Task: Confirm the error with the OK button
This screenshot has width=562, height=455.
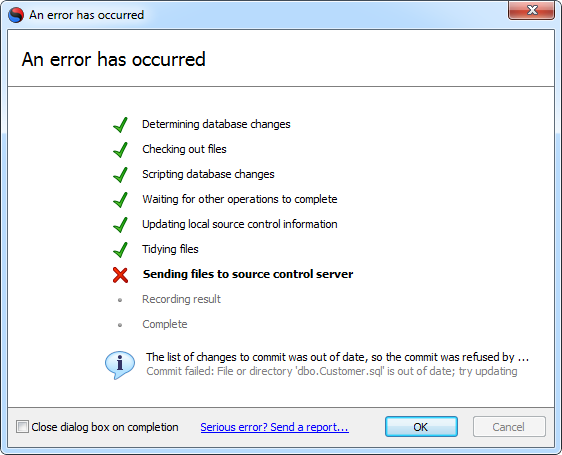Action: [421, 427]
